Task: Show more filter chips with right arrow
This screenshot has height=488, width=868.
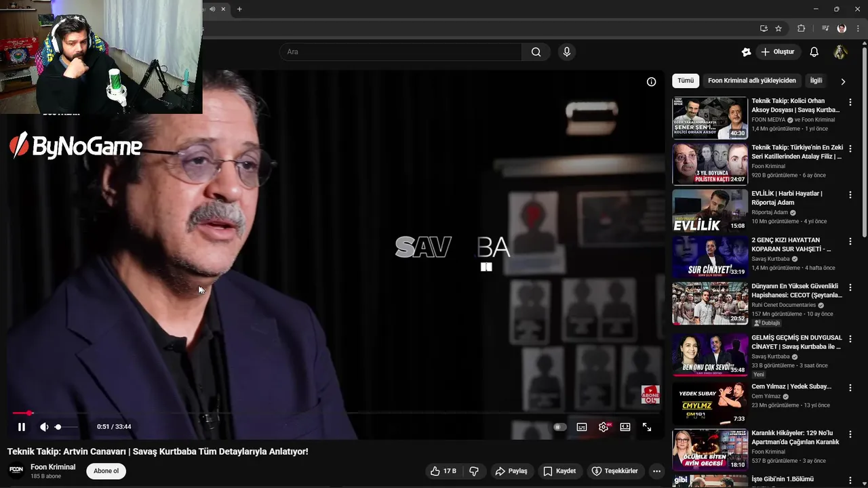Action: pyautogui.click(x=843, y=81)
